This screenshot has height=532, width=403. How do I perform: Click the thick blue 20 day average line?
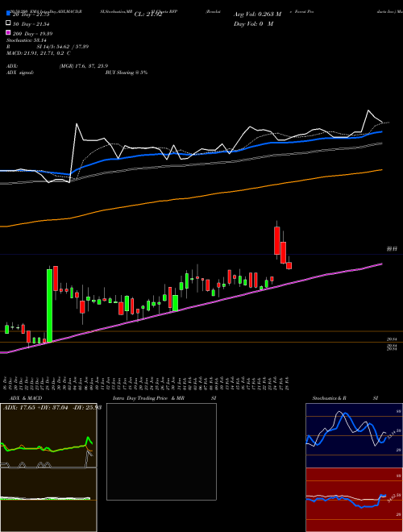click(190, 154)
